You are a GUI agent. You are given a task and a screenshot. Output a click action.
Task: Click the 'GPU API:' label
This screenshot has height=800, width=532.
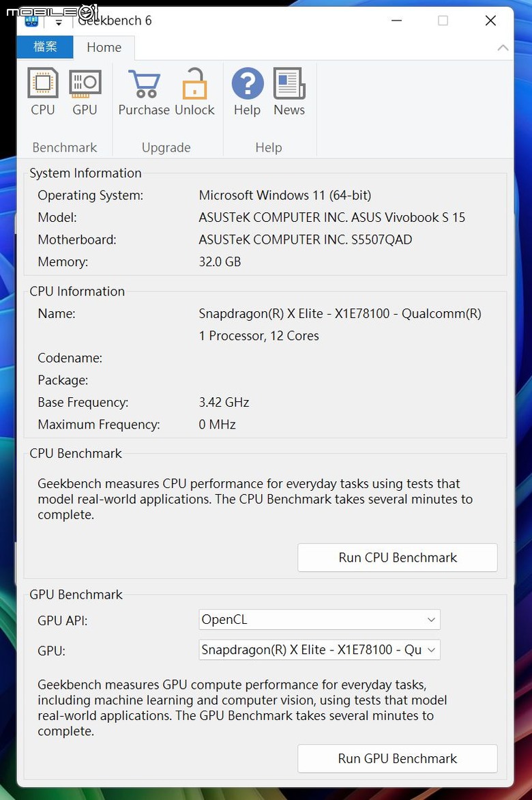pyautogui.click(x=63, y=620)
